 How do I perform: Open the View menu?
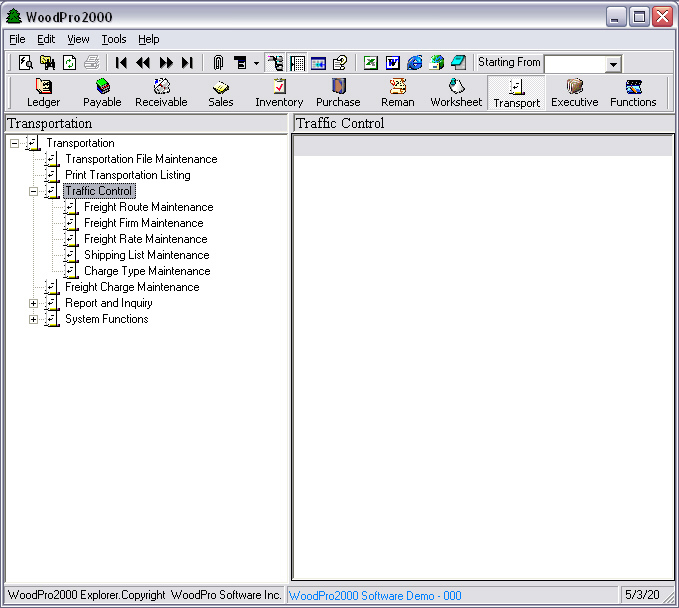[78, 39]
